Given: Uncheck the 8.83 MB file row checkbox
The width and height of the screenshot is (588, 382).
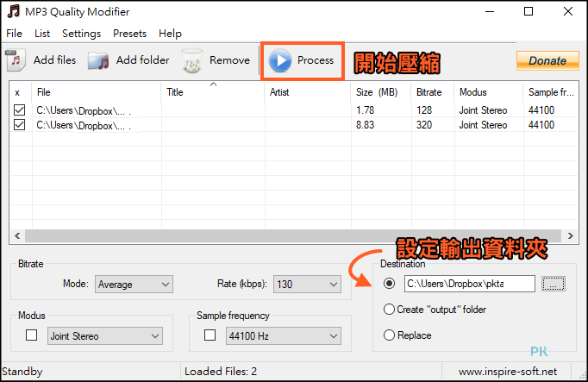Looking at the screenshot, I should pyautogui.click(x=19, y=124).
